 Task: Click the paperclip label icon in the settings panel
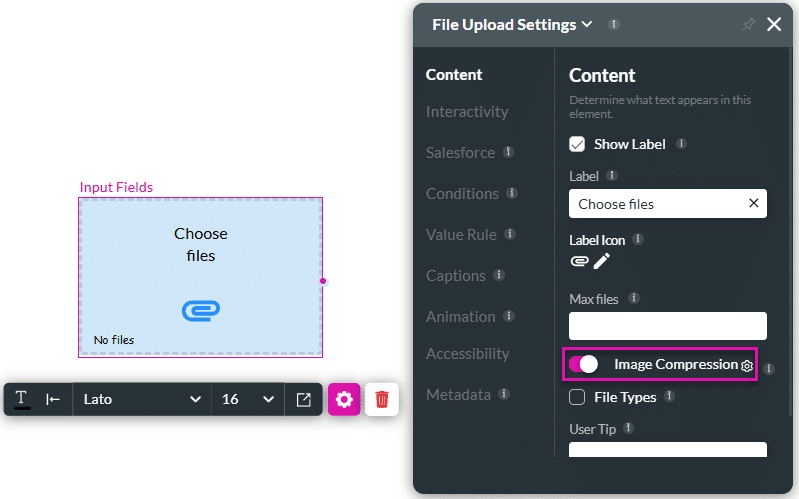(x=579, y=261)
